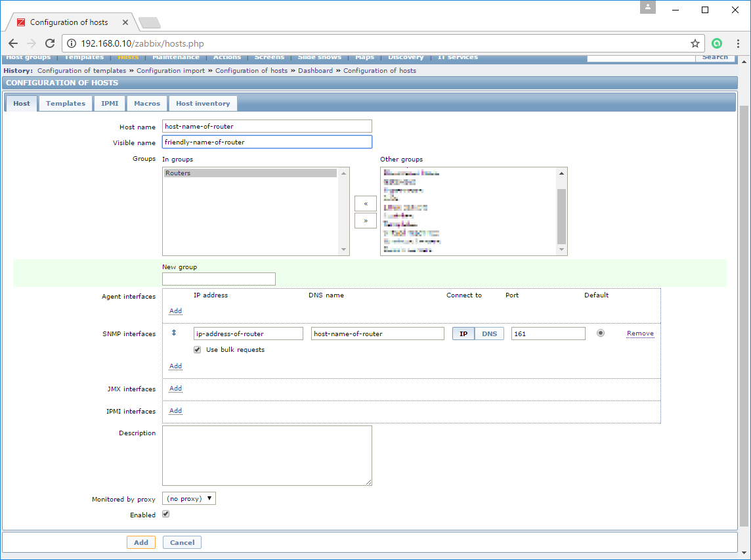Viewport: 751px width, 560px height.
Task: Go back with the browser back arrow
Action: [13, 43]
